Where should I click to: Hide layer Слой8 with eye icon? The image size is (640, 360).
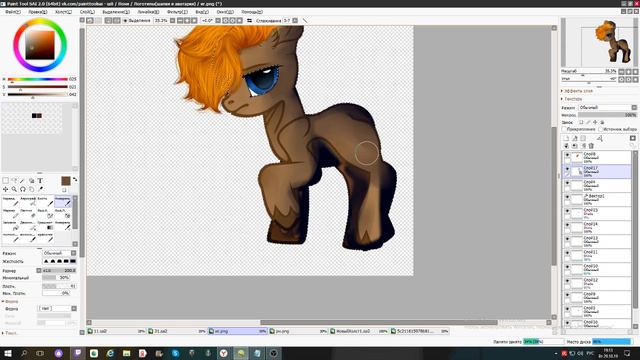coord(567,155)
